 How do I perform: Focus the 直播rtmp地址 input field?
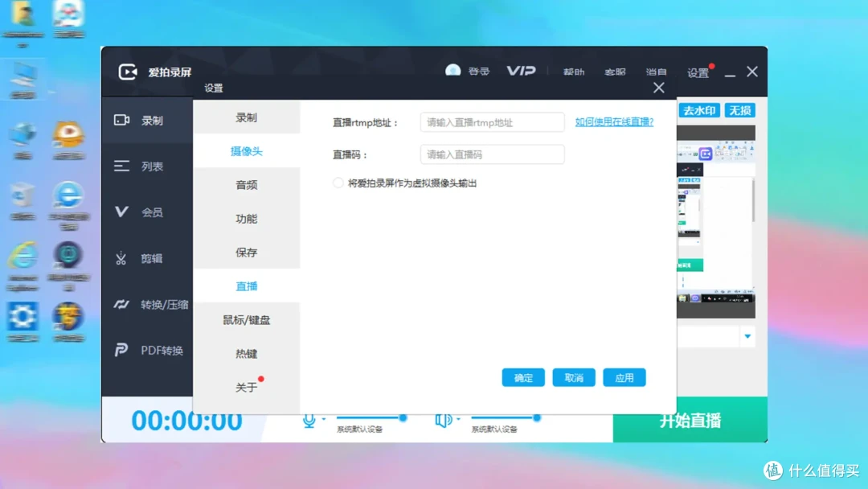[492, 121]
